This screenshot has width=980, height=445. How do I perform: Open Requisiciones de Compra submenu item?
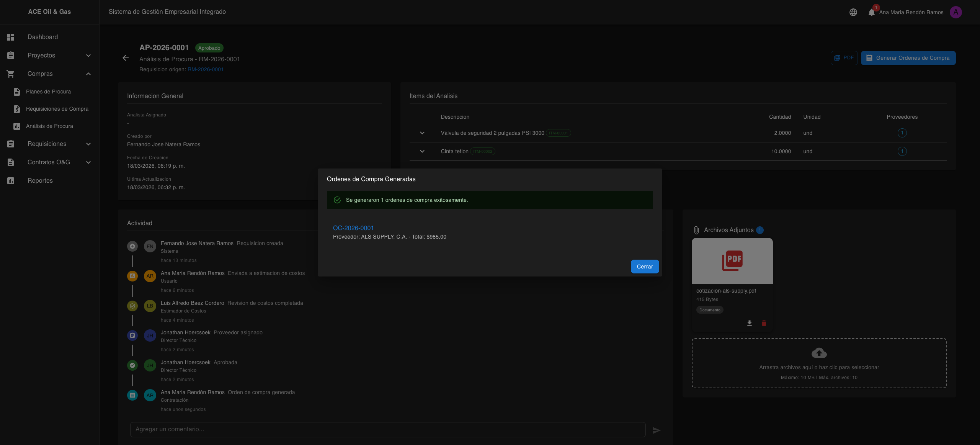point(57,109)
